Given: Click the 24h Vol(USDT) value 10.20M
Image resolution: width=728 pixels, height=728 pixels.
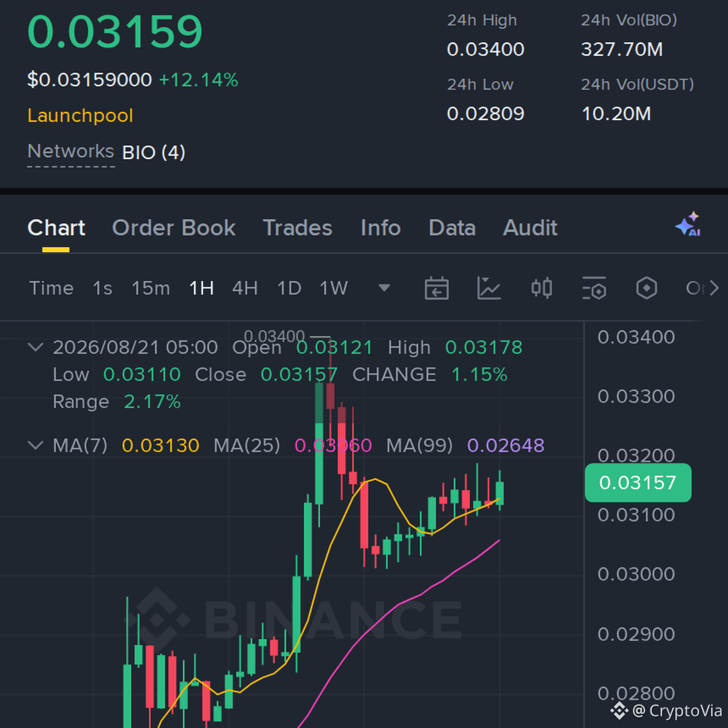Looking at the screenshot, I should 616,114.
